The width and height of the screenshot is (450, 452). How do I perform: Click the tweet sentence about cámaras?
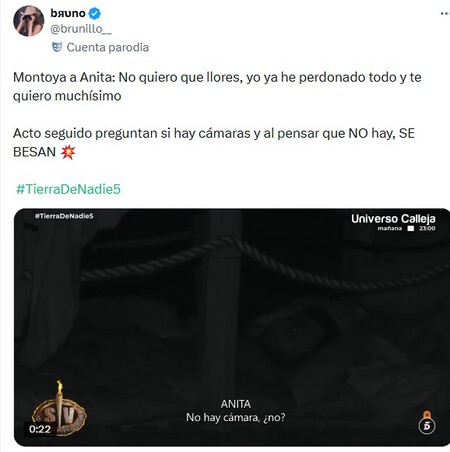click(214, 143)
